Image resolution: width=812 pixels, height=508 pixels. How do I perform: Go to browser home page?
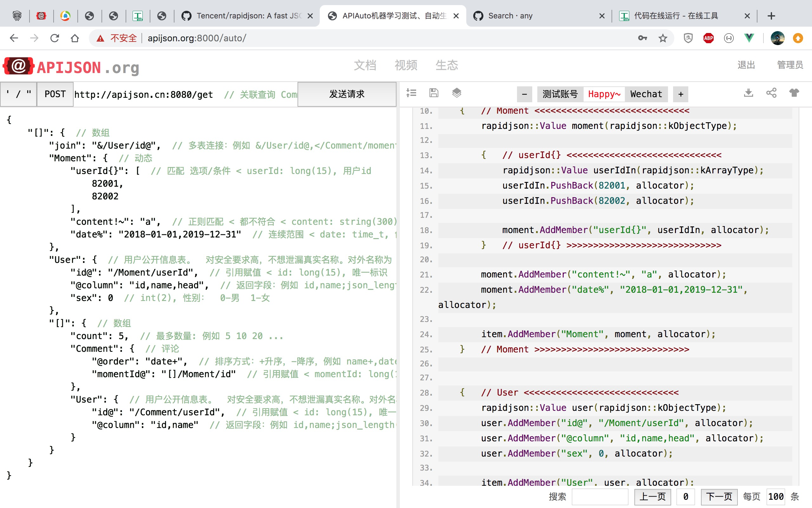[75, 38]
